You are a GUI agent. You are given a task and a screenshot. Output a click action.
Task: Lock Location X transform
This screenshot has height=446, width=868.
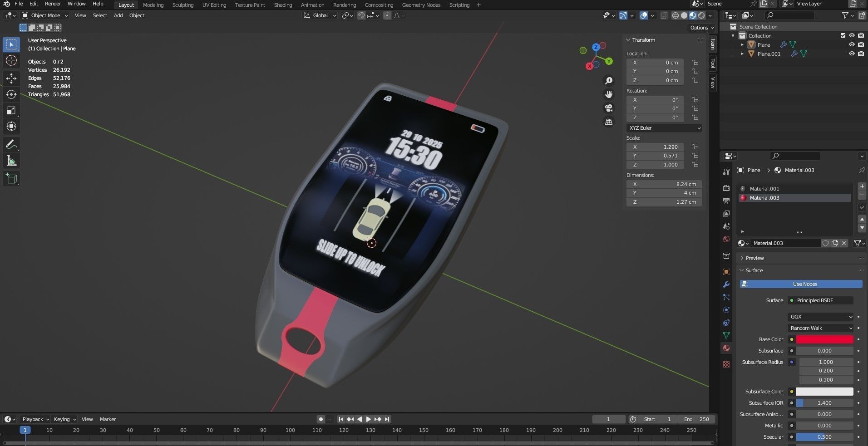coord(695,63)
